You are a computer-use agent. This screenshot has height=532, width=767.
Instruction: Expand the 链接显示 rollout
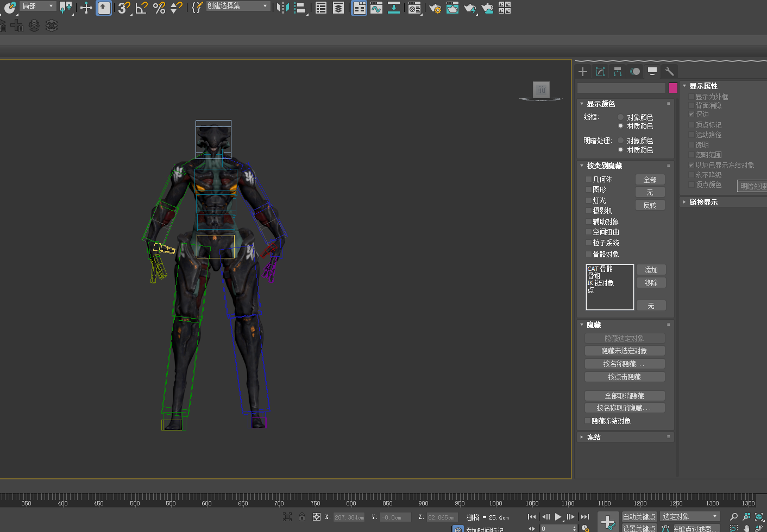(x=703, y=202)
